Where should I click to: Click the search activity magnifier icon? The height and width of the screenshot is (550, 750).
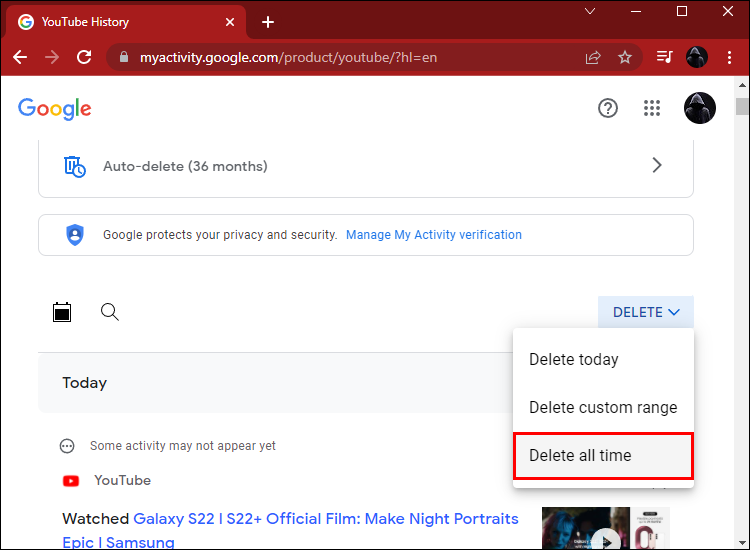click(x=110, y=312)
